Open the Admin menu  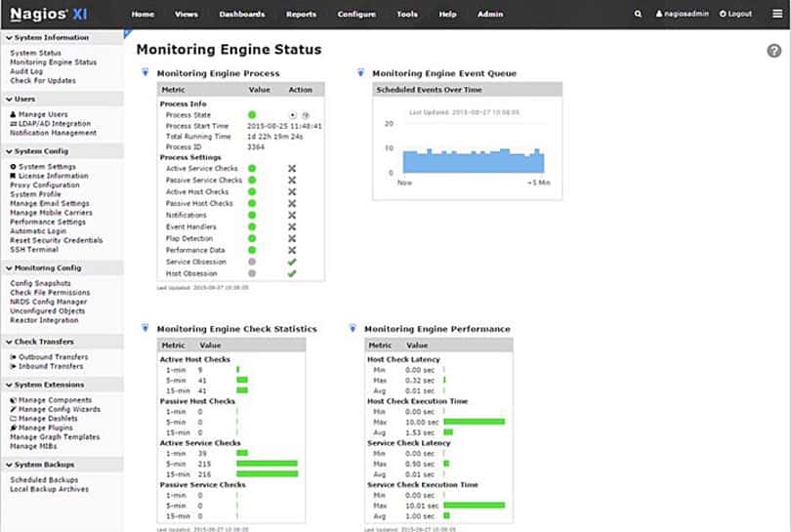[x=490, y=14]
